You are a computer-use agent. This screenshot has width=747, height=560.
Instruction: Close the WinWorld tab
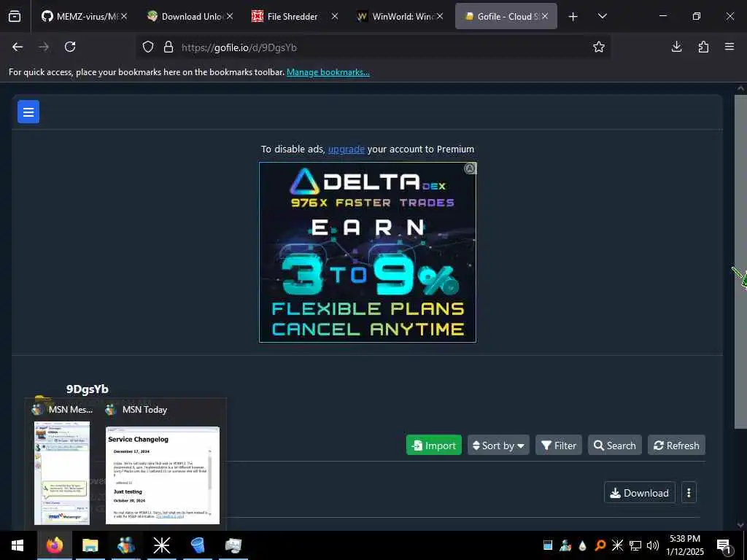pyautogui.click(x=440, y=16)
